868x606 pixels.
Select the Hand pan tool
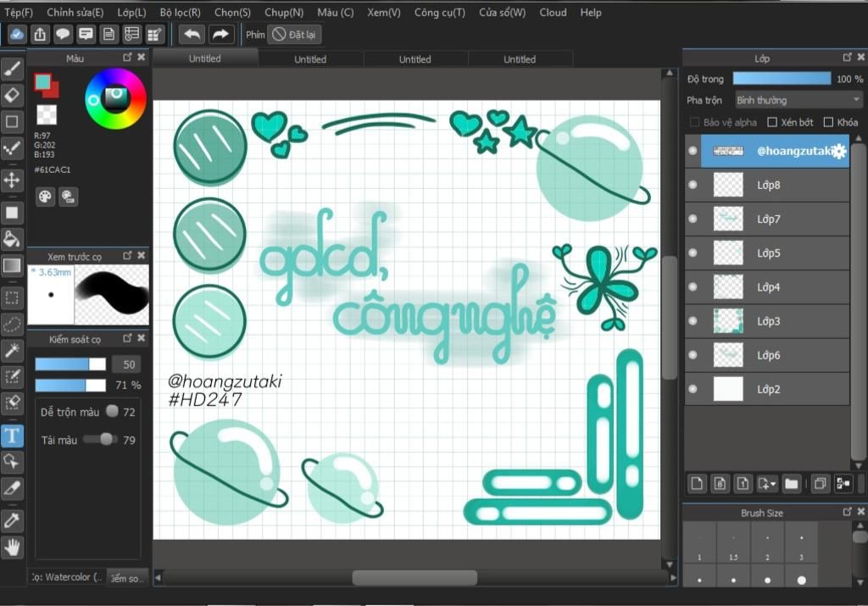click(x=12, y=548)
